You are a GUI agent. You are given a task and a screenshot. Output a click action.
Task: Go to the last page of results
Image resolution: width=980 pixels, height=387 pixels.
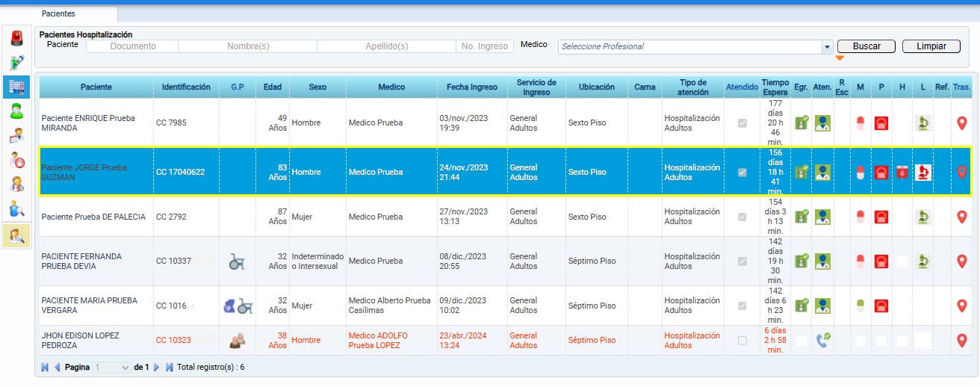[x=169, y=368]
